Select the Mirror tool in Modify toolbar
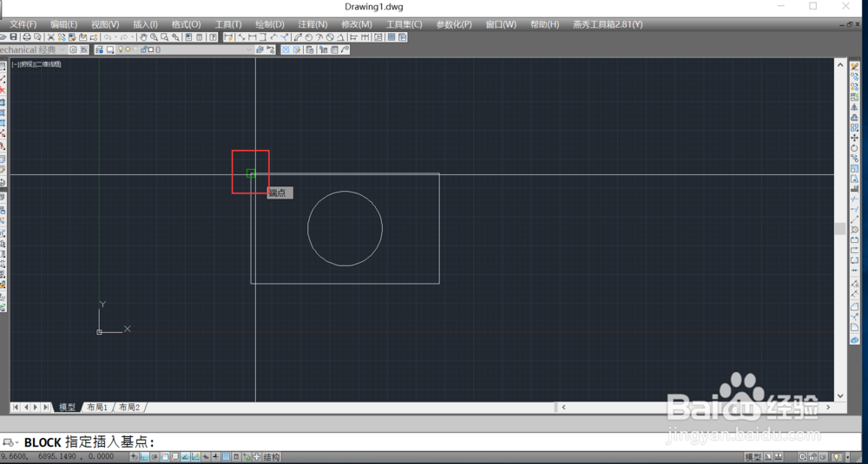The width and height of the screenshot is (868, 464). click(x=854, y=107)
